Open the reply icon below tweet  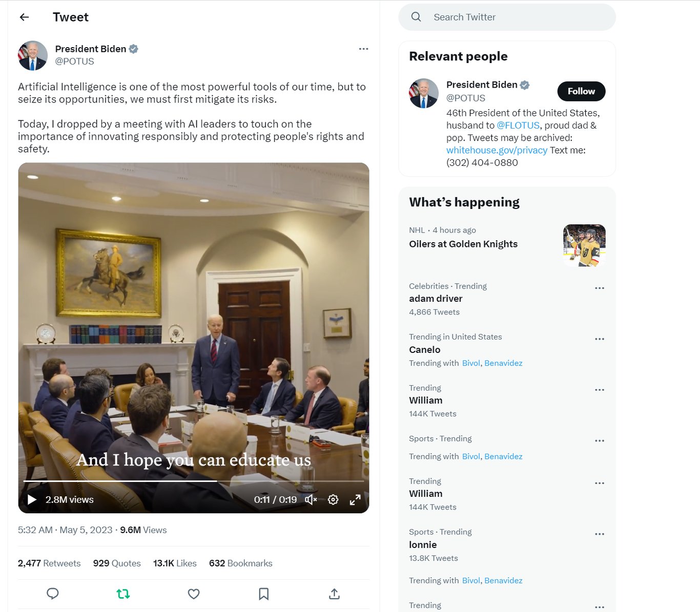click(53, 594)
